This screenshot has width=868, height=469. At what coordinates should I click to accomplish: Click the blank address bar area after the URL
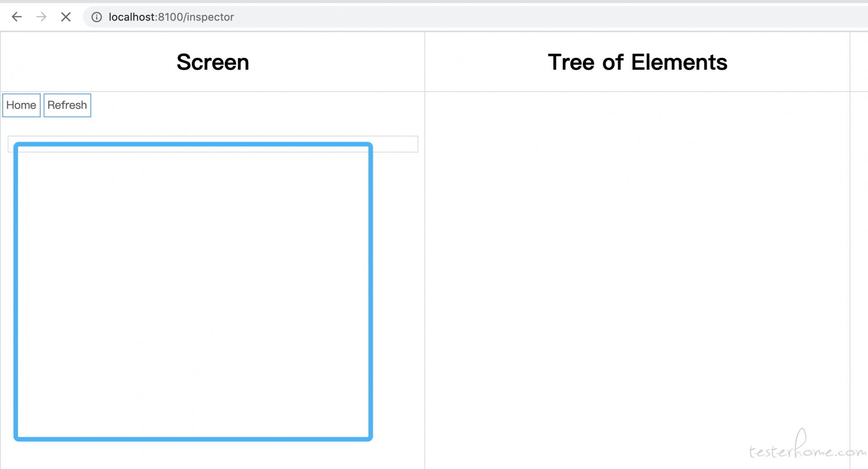click(542, 17)
